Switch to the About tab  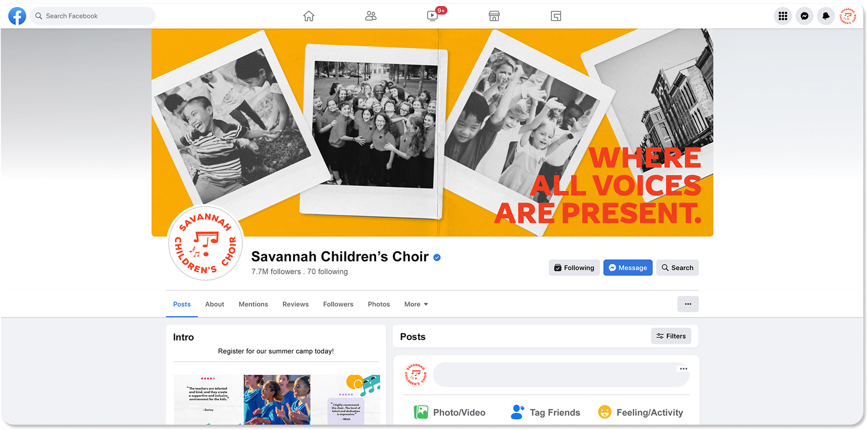coord(215,304)
